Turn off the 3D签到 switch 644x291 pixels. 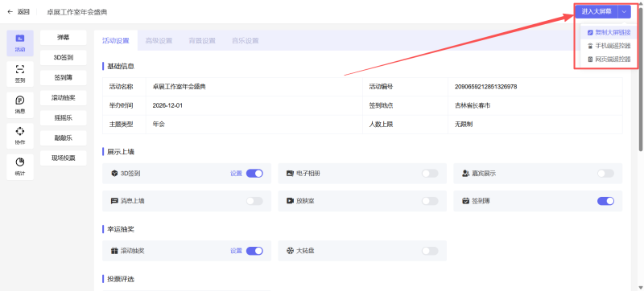pyautogui.click(x=254, y=174)
